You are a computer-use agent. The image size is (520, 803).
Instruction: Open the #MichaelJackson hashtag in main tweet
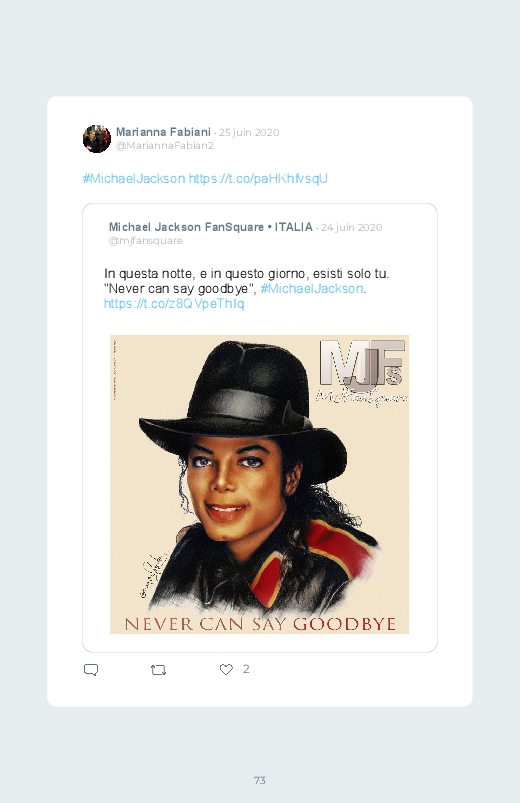(134, 179)
